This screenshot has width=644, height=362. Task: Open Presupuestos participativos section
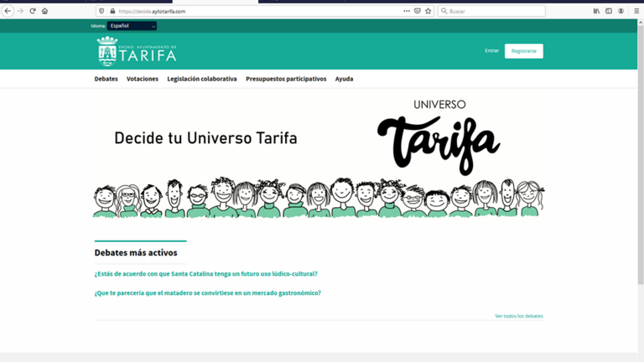pos(286,79)
